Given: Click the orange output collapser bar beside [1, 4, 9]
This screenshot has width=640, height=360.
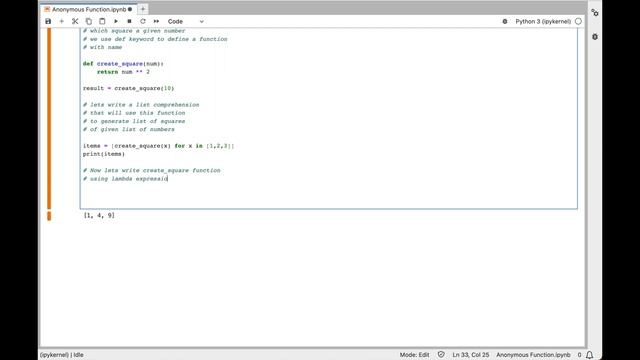Looking at the screenshot, I should coord(49,216).
